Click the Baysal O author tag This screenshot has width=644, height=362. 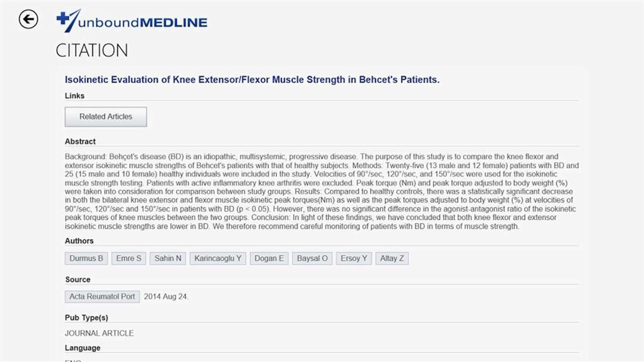click(312, 258)
